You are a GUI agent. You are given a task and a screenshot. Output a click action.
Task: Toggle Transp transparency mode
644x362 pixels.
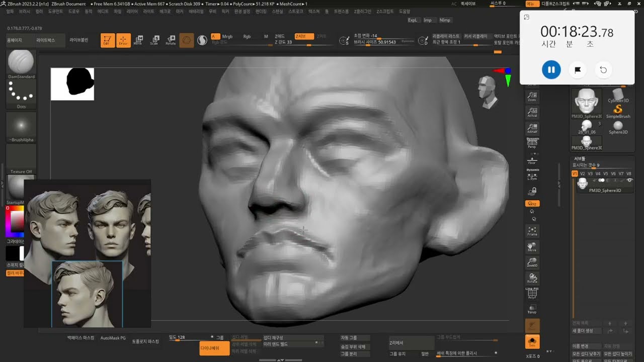coord(532,309)
